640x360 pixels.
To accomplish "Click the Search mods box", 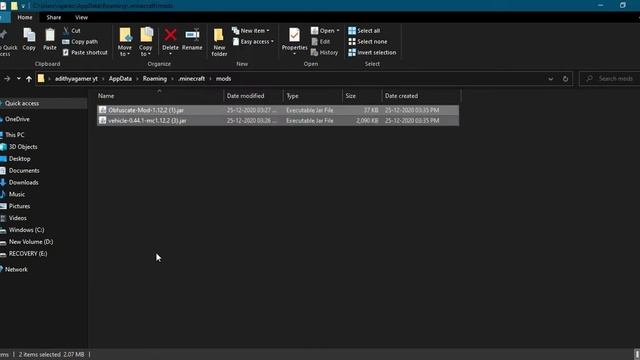I will [611, 79].
